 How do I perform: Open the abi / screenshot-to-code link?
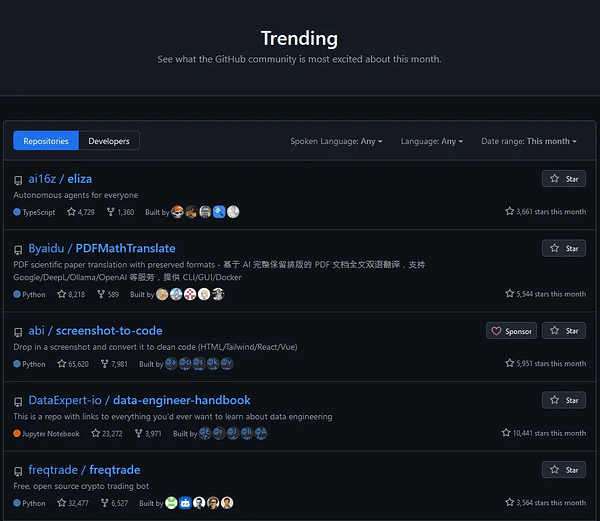click(x=95, y=331)
